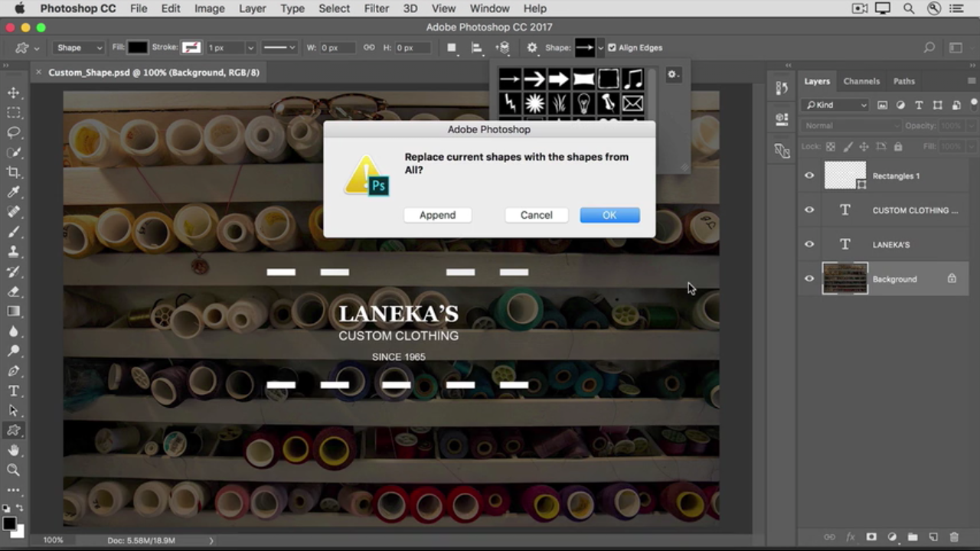Hide the LANEKA'S text layer

pos(809,245)
